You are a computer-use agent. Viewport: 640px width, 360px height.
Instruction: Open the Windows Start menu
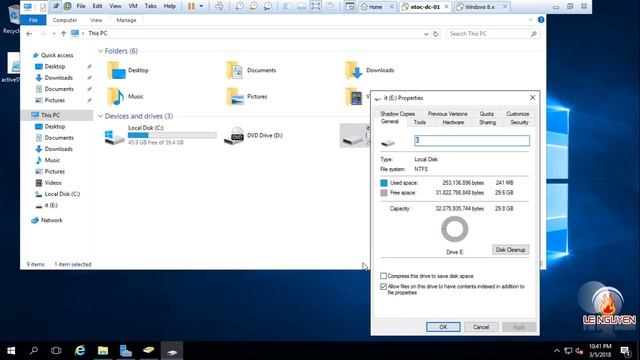(x=11, y=351)
